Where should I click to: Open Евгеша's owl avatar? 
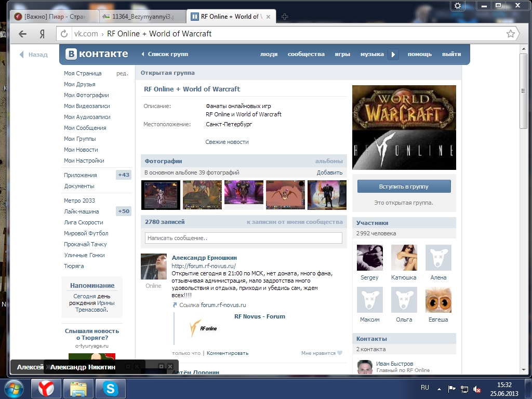(x=438, y=300)
